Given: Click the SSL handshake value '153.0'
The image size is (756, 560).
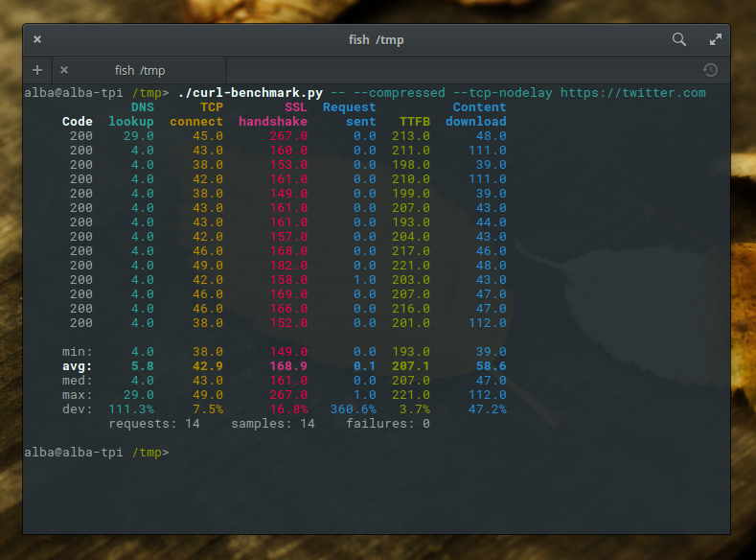Looking at the screenshot, I should coord(288,165).
